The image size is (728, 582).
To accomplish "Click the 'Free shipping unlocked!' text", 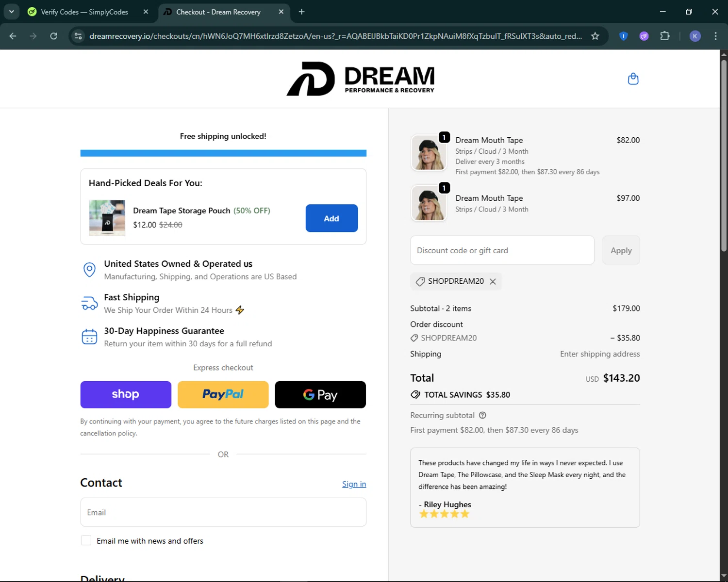I will tap(223, 136).
